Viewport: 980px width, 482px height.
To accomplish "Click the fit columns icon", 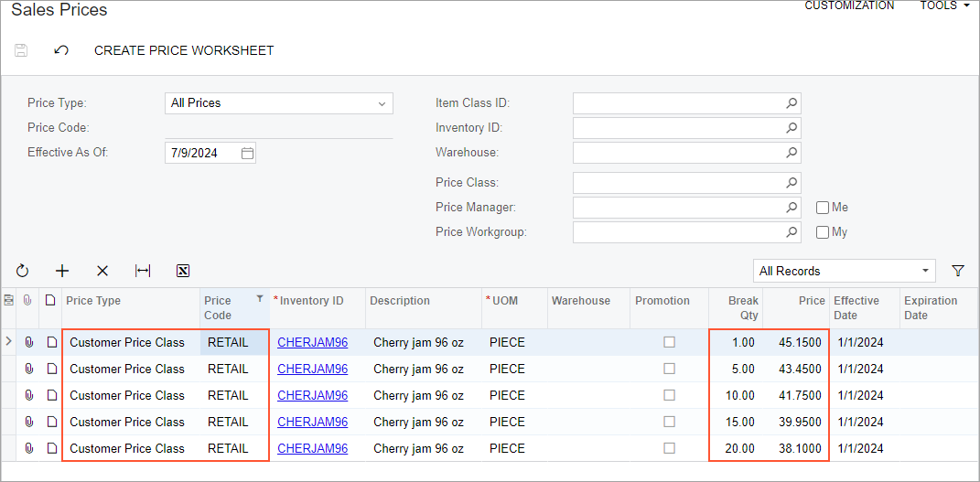I will tap(143, 271).
